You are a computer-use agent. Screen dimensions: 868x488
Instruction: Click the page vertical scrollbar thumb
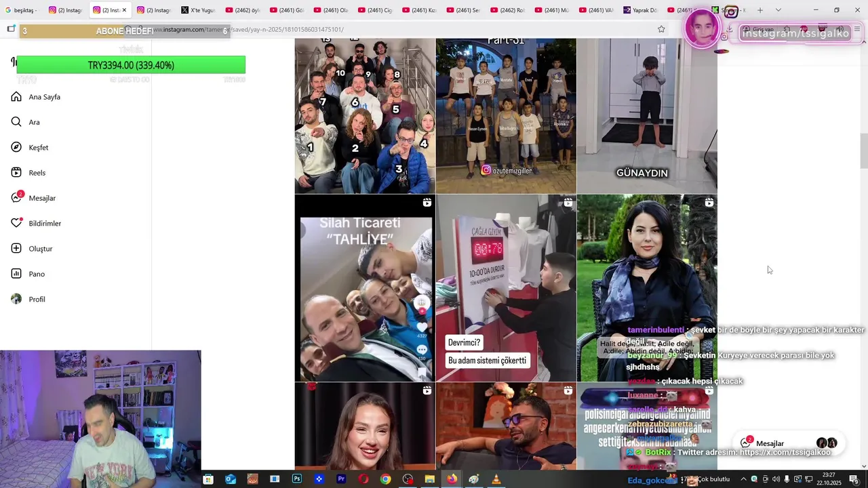coord(864,151)
